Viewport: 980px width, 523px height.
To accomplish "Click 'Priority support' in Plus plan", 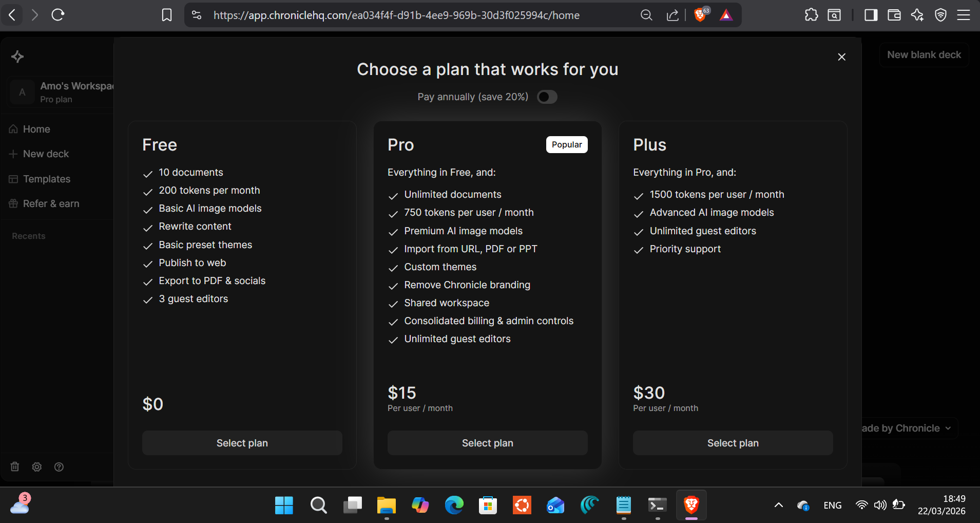I will (x=685, y=249).
